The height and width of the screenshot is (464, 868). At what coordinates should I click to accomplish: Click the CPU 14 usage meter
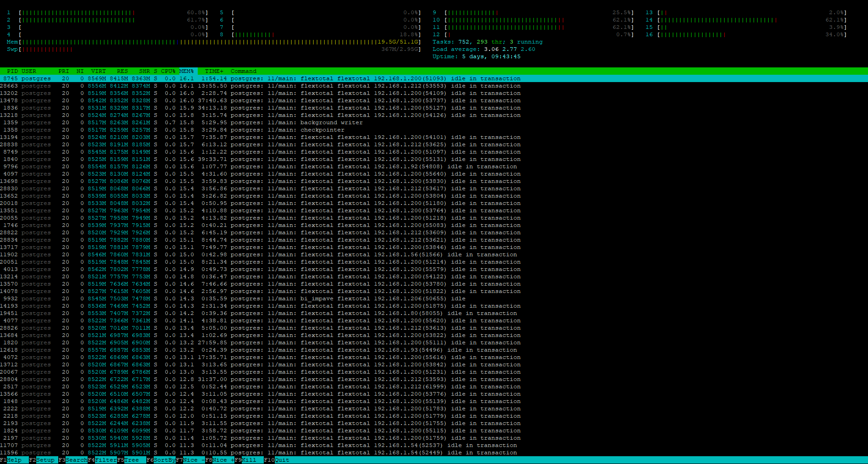pyautogui.click(x=746, y=20)
